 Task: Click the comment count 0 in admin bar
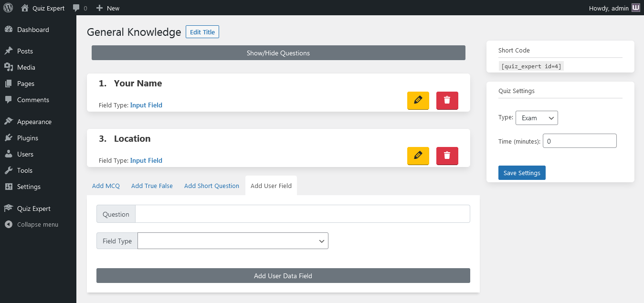(85, 8)
